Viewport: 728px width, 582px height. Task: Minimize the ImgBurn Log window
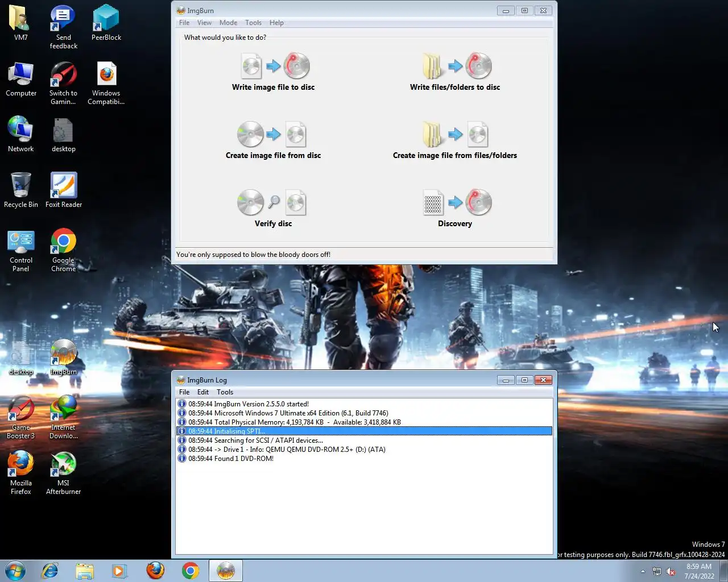tap(506, 380)
